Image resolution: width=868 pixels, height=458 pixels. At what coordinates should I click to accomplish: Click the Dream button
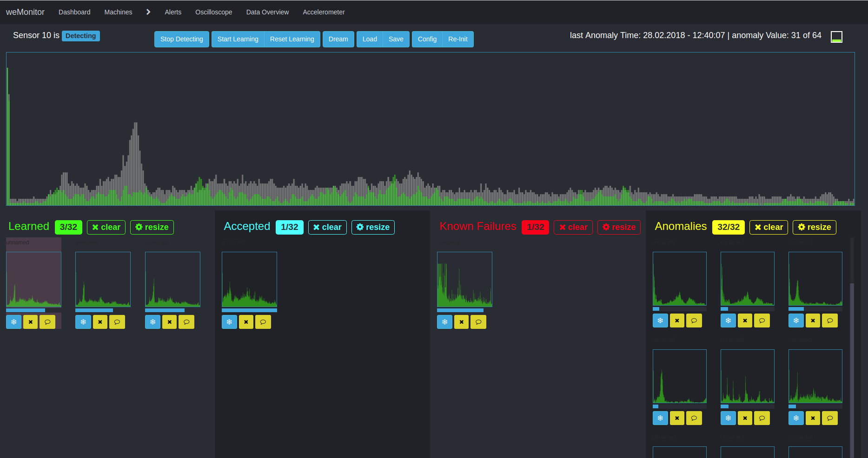[338, 39]
